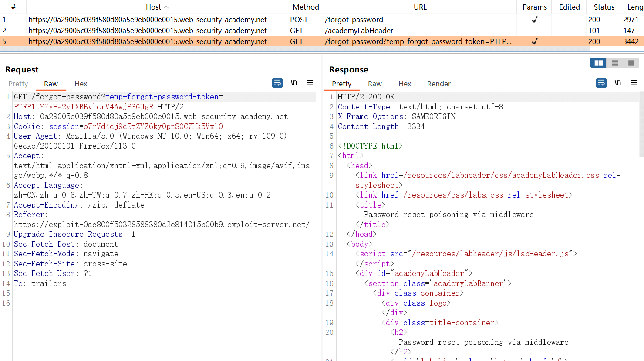The image size is (644, 361).
Task: Sort history by Status column header
Action: pos(604,7)
